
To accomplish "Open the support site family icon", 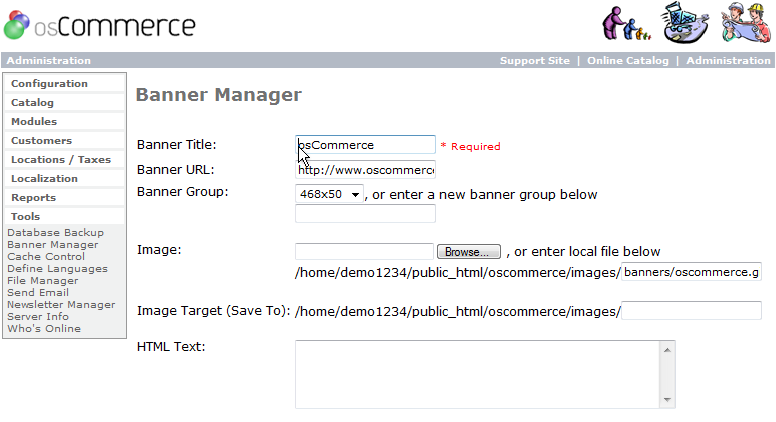I will pyautogui.click(x=626, y=23).
